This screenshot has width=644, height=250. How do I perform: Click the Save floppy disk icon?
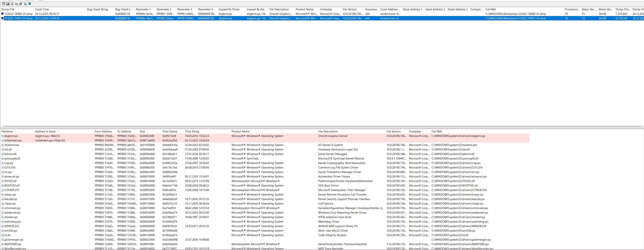click(8, 4)
